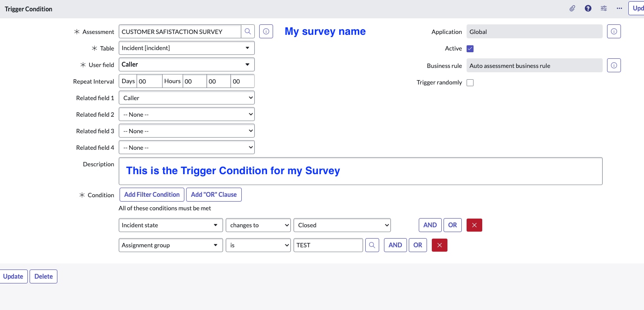Open the Related field 2 dropdown
This screenshot has height=310, width=644.
tap(187, 115)
